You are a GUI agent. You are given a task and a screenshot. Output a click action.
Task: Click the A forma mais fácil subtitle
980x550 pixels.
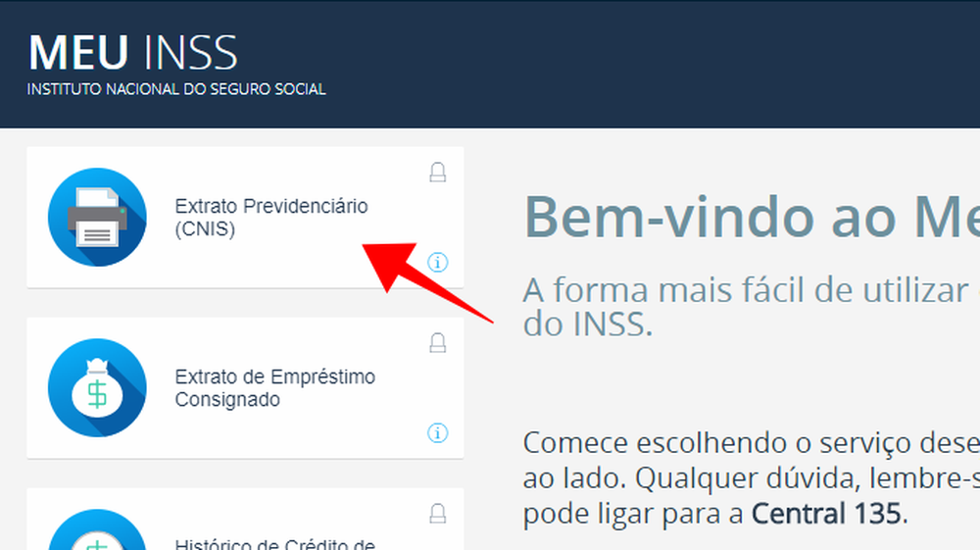[x=752, y=307]
